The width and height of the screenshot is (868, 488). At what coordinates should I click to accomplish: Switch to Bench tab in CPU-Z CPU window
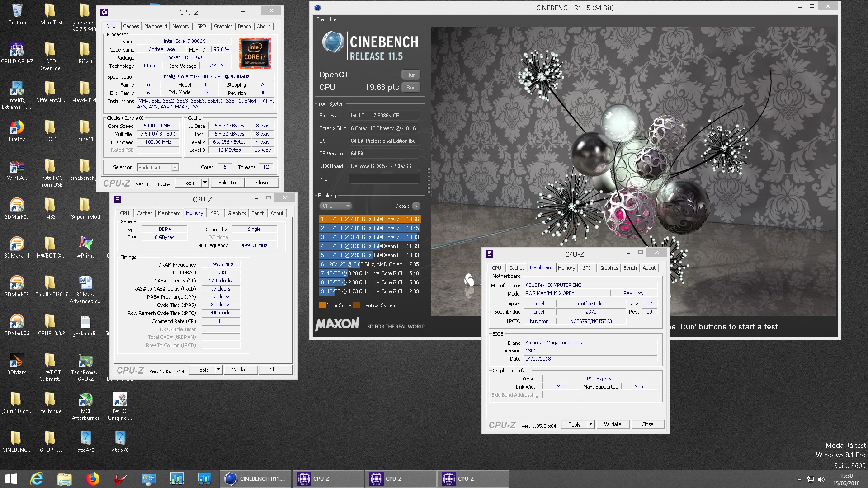(x=244, y=26)
